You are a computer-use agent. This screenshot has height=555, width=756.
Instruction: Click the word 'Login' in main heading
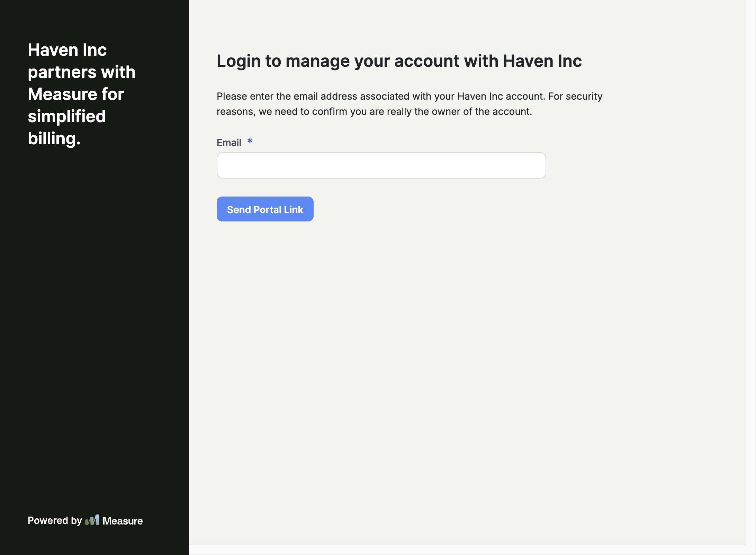[238, 61]
